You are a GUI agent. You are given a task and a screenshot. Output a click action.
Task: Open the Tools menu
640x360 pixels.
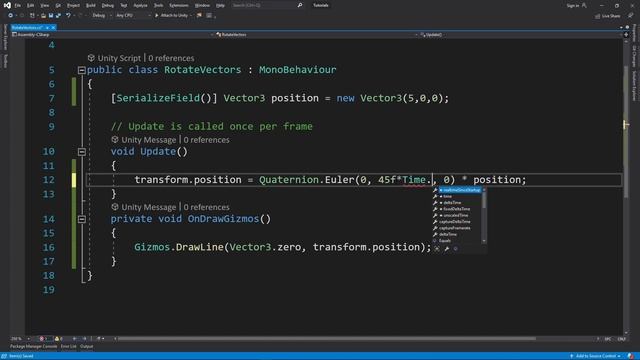[158, 6]
